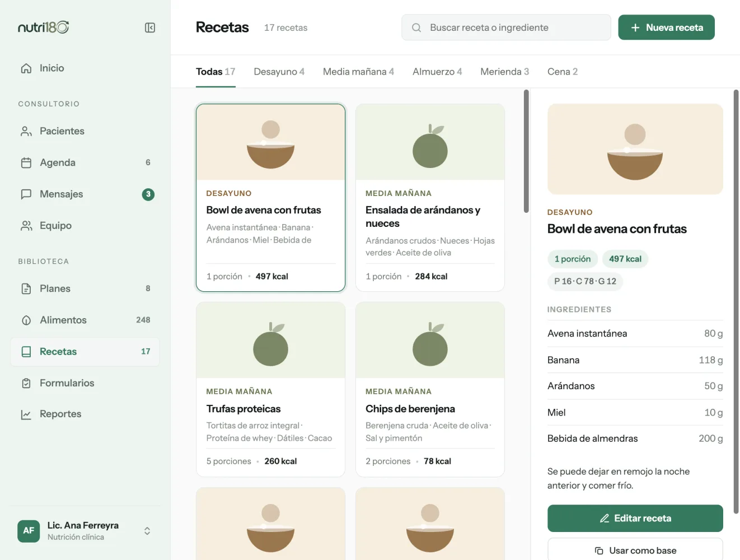Click the Bebida de almendras ingredient row
Screen dimensions: 740x560
coord(635,438)
